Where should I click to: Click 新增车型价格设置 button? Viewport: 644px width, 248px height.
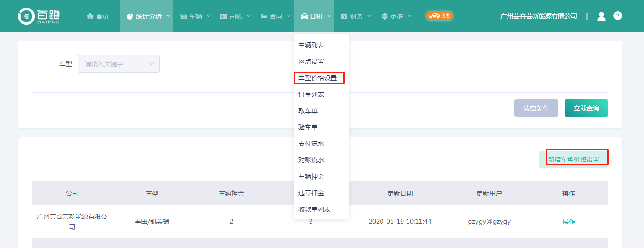573,160
